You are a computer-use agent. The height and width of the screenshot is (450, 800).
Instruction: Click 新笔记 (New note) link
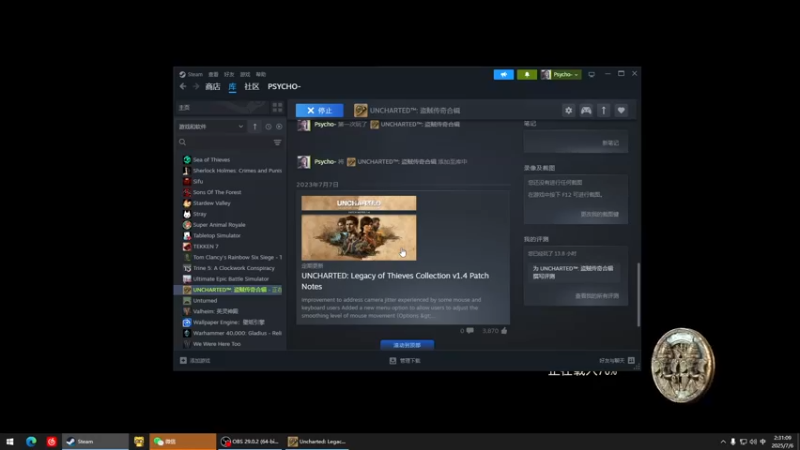610,143
